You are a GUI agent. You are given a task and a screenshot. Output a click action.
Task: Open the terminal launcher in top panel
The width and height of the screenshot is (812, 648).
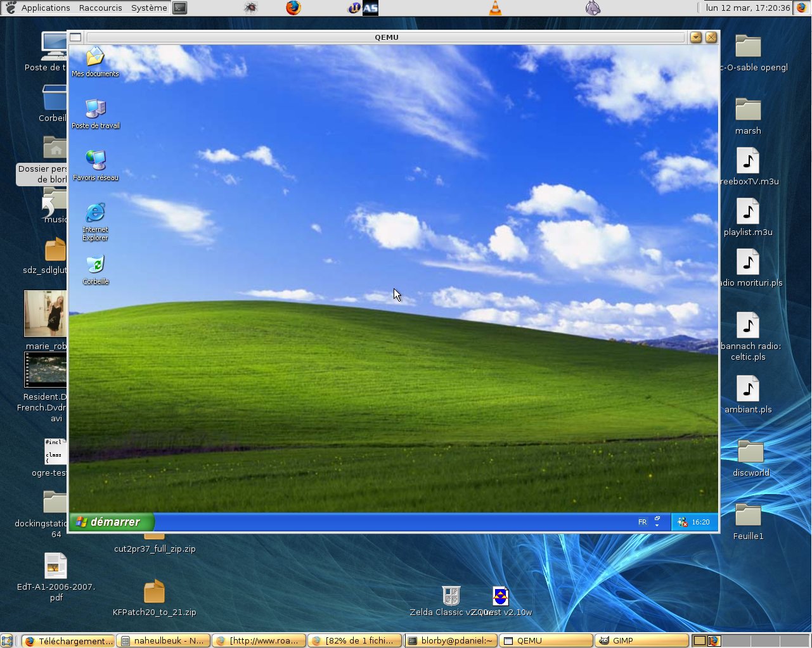coord(180,8)
